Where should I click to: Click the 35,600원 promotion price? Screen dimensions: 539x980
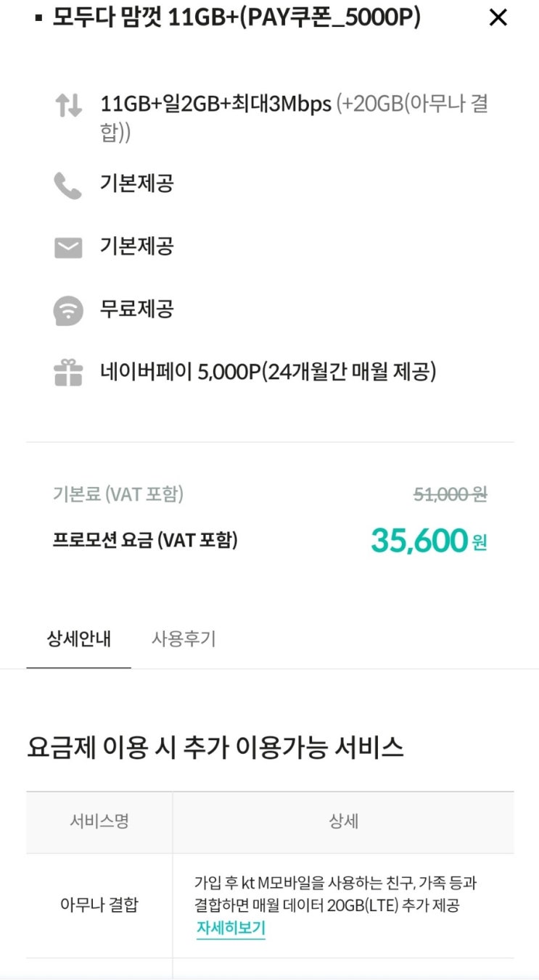pos(429,540)
